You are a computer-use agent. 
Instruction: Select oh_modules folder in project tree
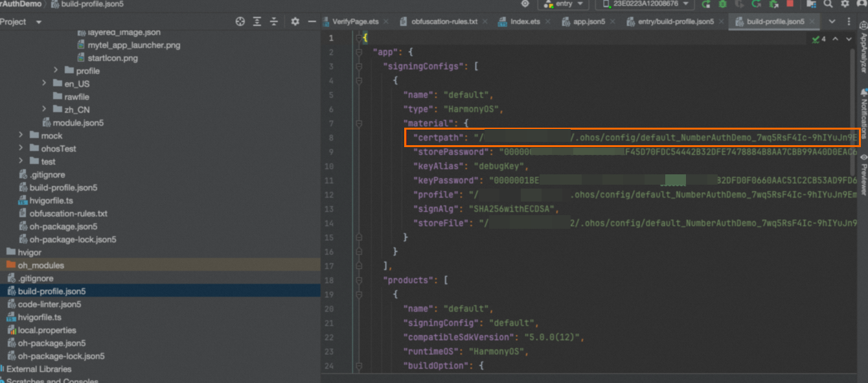(41, 265)
